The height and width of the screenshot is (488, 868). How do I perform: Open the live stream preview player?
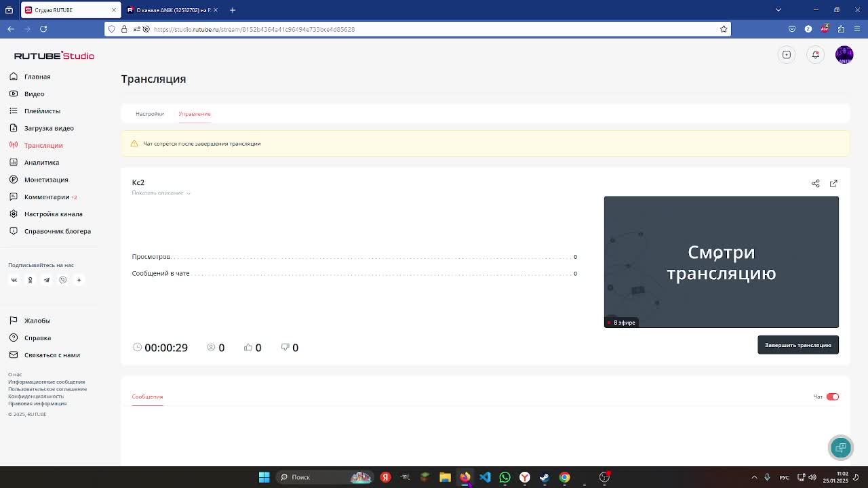[x=722, y=262]
